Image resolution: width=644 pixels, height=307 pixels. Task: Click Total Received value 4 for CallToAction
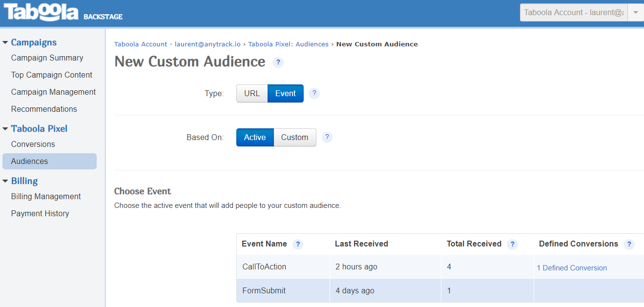tap(449, 267)
